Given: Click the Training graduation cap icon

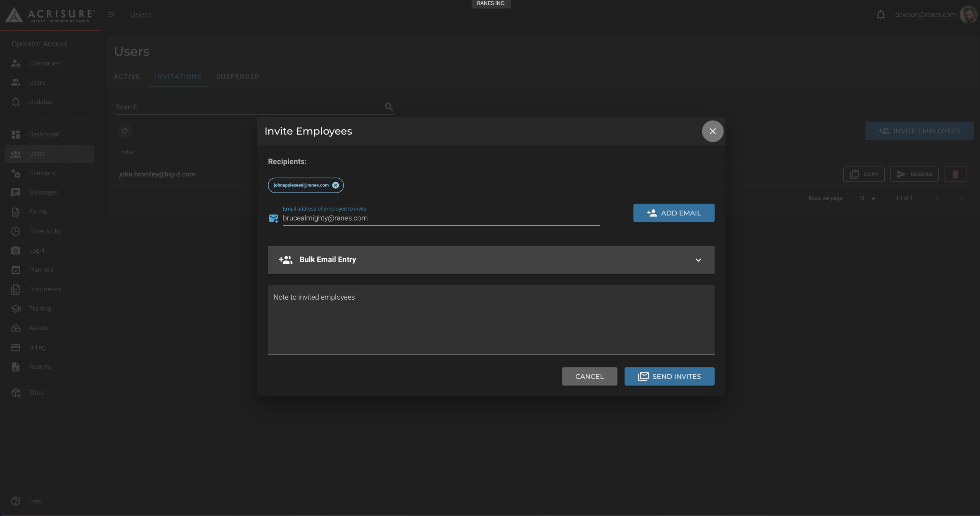Looking at the screenshot, I should [16, 309].
